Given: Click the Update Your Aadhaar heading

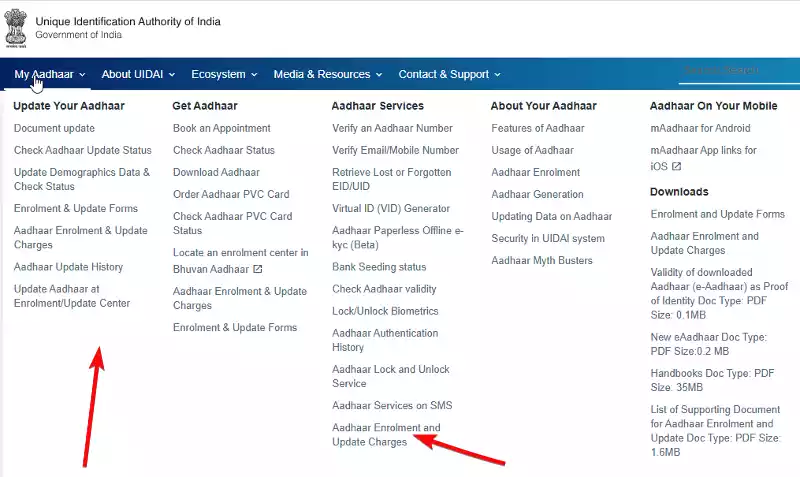Looking at the screenshot, I should coord(69,106).
